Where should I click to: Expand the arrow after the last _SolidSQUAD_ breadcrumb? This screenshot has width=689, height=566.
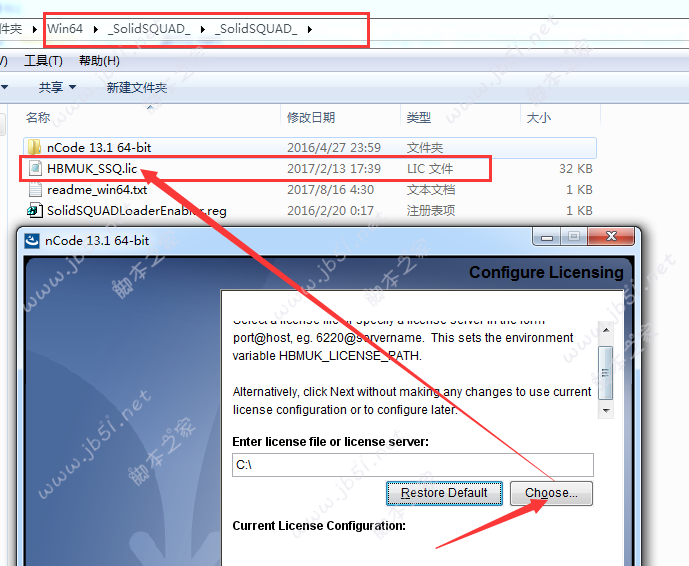point(310,29)
